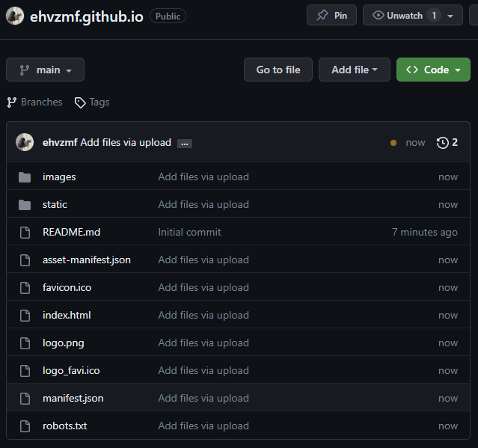Open the favicon.ico file

tap(67, 287)
